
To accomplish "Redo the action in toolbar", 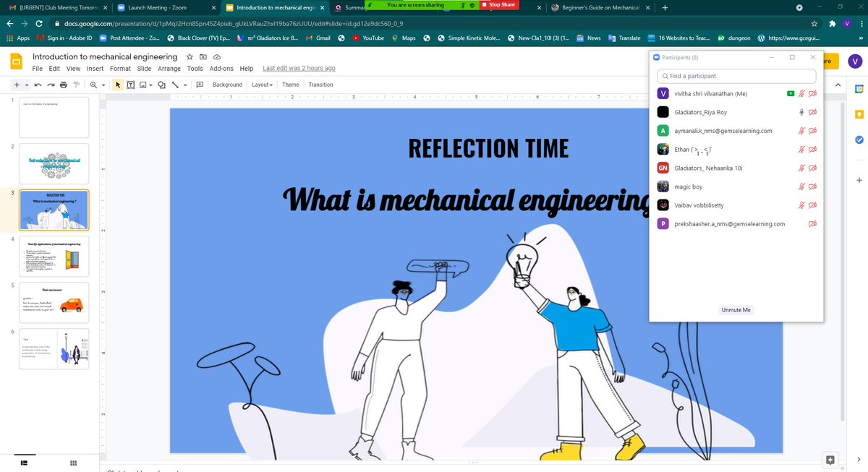I will [51, 85].
